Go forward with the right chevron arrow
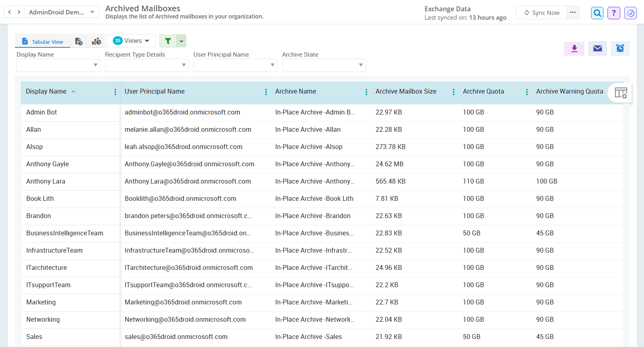The height and width of the screenshot is (347, 644). 19,12
